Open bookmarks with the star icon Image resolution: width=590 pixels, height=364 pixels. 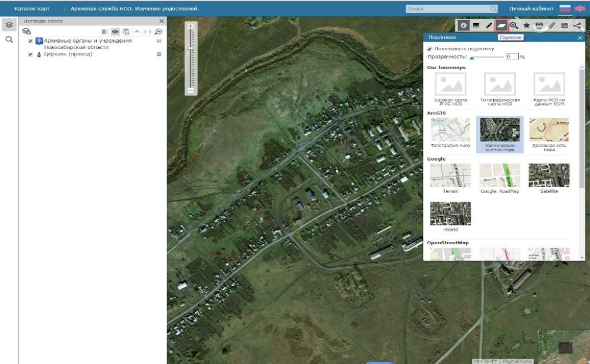(526, 25)
